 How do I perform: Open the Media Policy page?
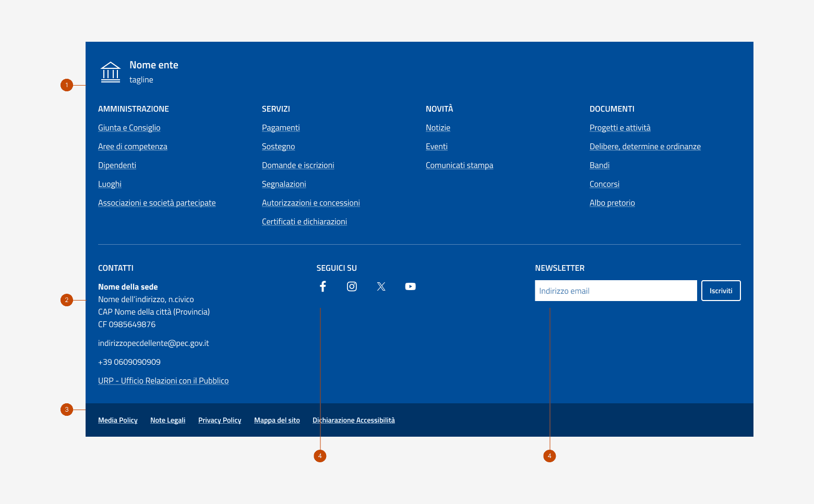117,420
